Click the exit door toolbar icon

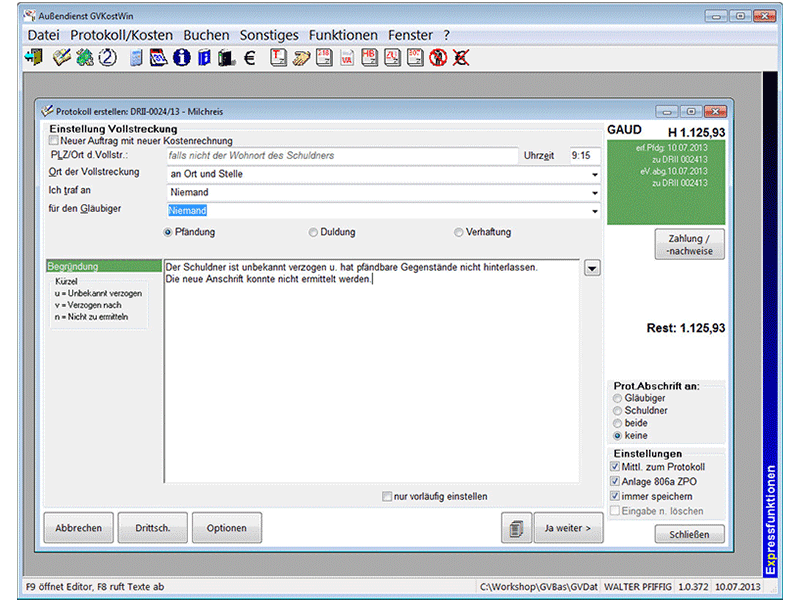coord(33,58)
